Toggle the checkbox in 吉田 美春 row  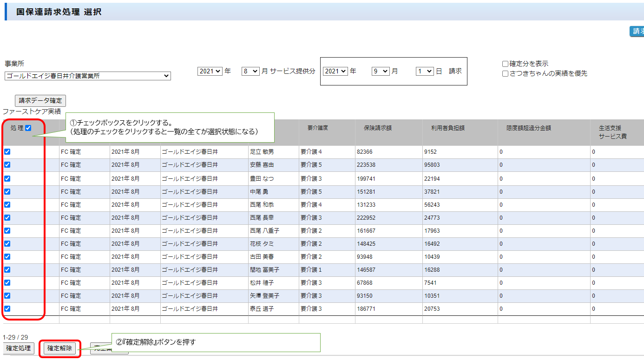[7, 256]
